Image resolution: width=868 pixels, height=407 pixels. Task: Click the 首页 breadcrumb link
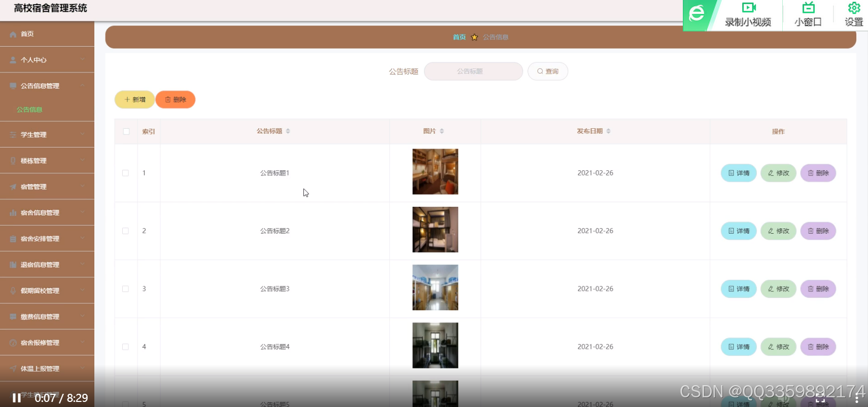pyautogui.click(x=459, y=37)
